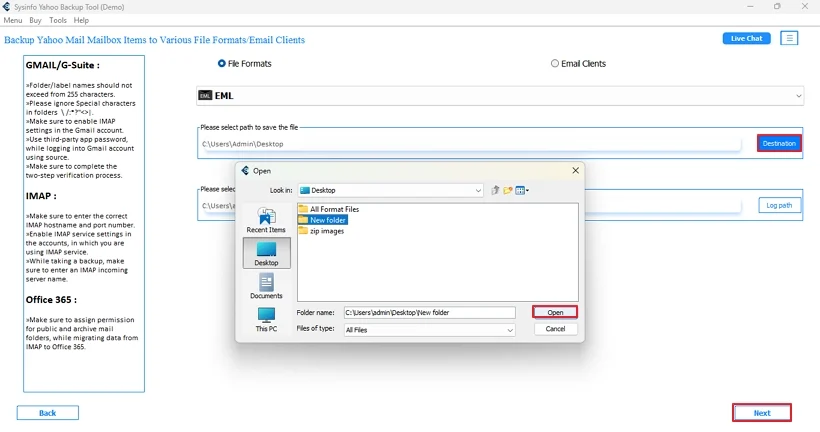Viewport: 820px width, 432px height.
Task: Cancel the Open dialog
Action: pyautogui.click(x=555, y=329)
